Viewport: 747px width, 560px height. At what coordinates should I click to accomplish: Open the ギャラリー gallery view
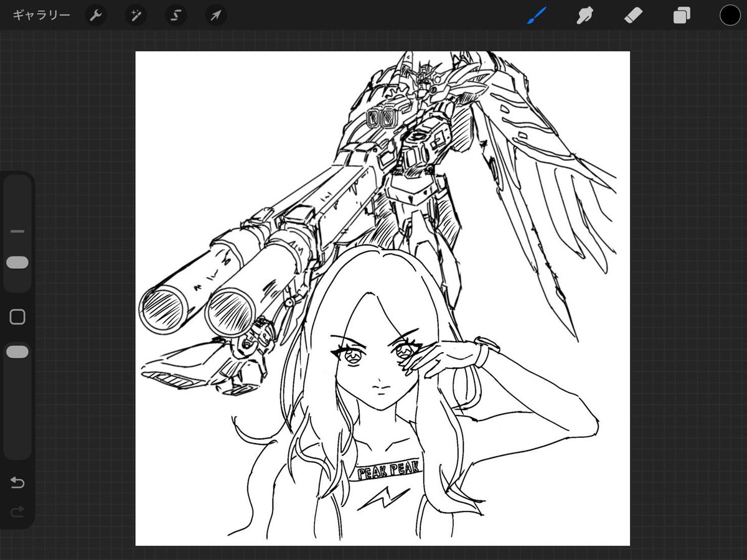pyautogui.click(x=41, y=15)
